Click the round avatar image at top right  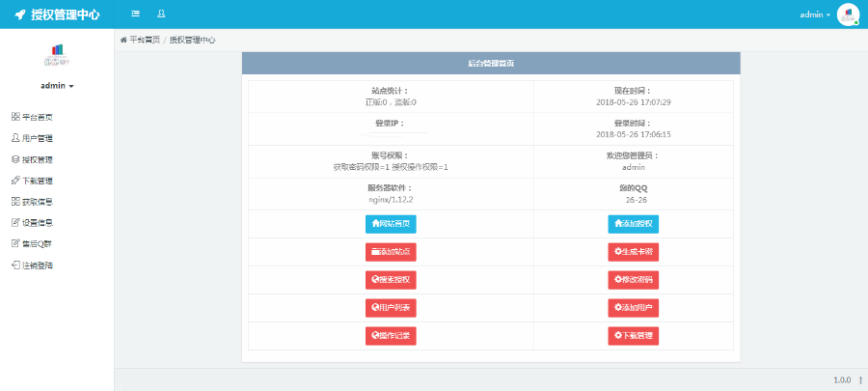point(848,14)
